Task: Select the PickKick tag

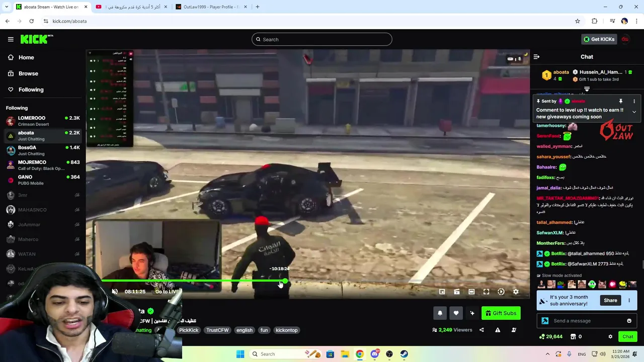Action: coord(189,330)
